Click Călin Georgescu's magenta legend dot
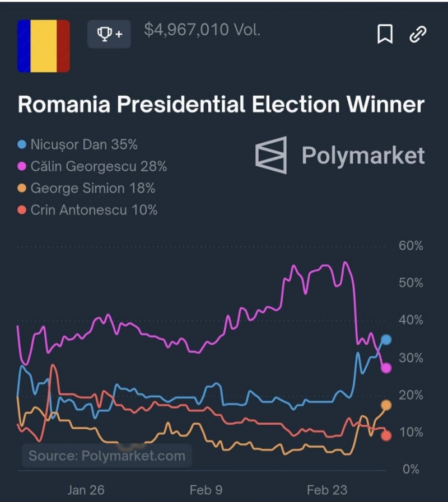This screenshot has width=448, height=502. click(22, 167)
